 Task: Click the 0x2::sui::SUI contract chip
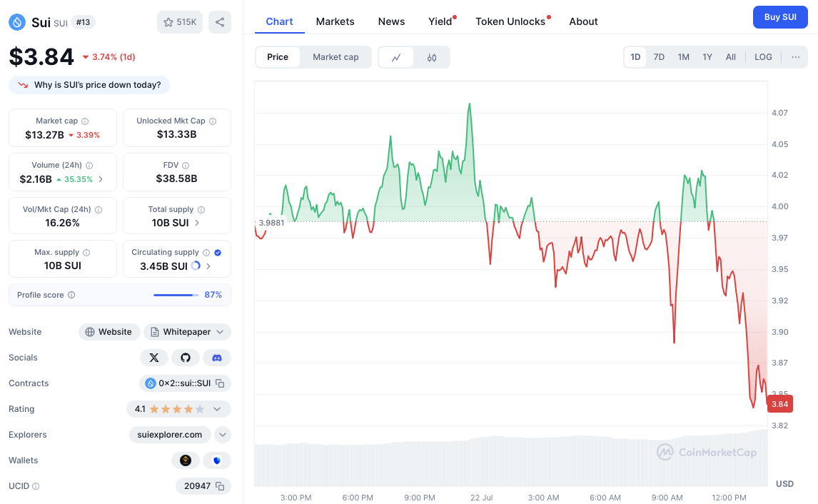[185, 383]
